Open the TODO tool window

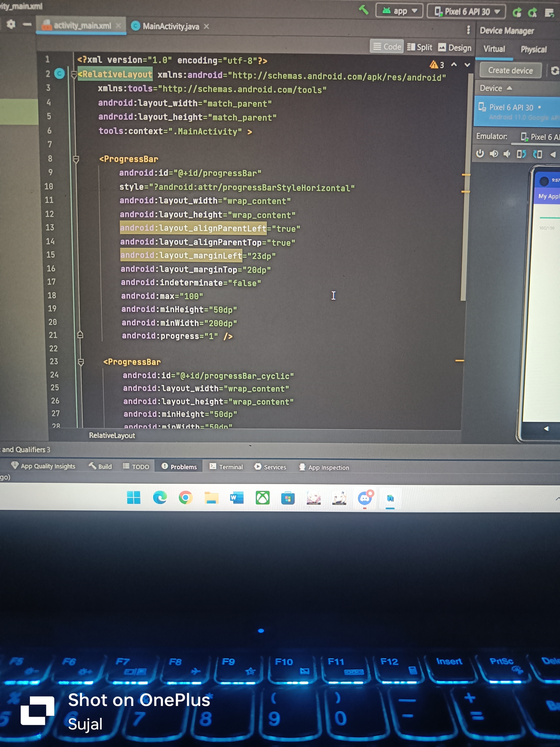(x=136, y=466)
